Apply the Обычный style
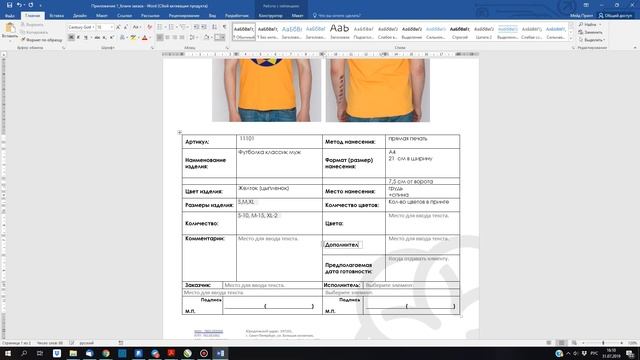Viewport: 640px width, 360px height. (x=244, y=32)
